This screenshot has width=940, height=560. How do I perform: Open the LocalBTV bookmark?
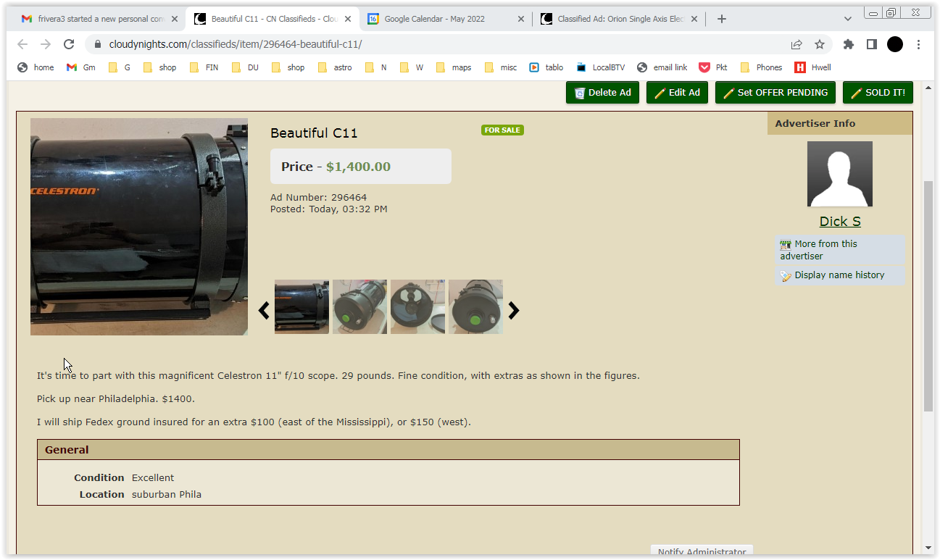(x=601, y=67)
